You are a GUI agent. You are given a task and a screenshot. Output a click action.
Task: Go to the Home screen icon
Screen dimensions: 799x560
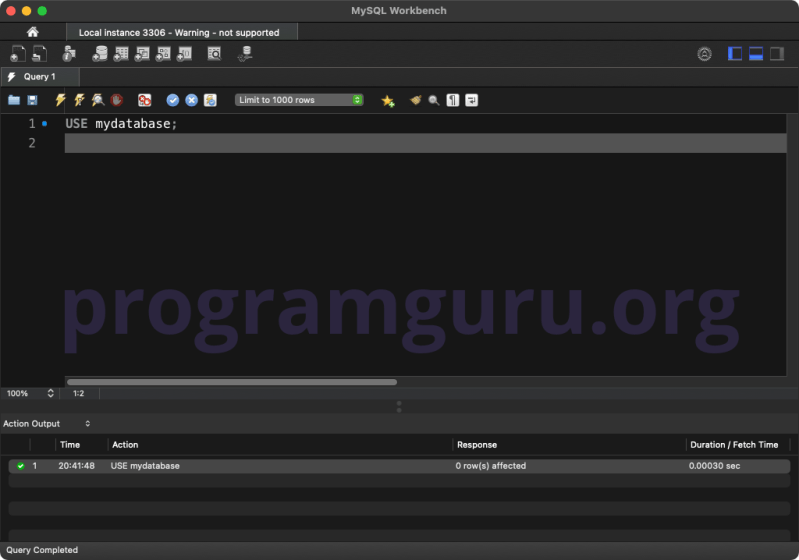coord(33,32)
